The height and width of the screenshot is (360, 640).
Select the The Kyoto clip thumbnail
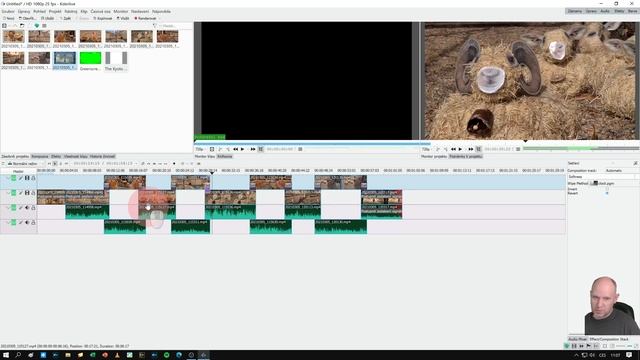(x=116, y=58)
